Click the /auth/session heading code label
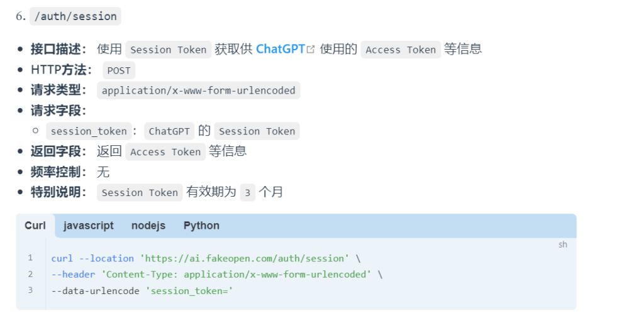644x323 pixels. tap(75, 16)
